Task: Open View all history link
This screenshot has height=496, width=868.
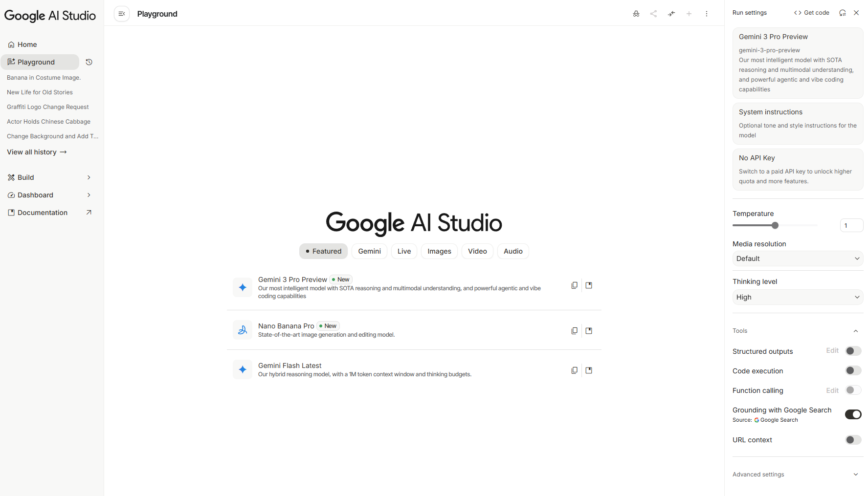Action: pyautogui.click(x=37, y=152)
